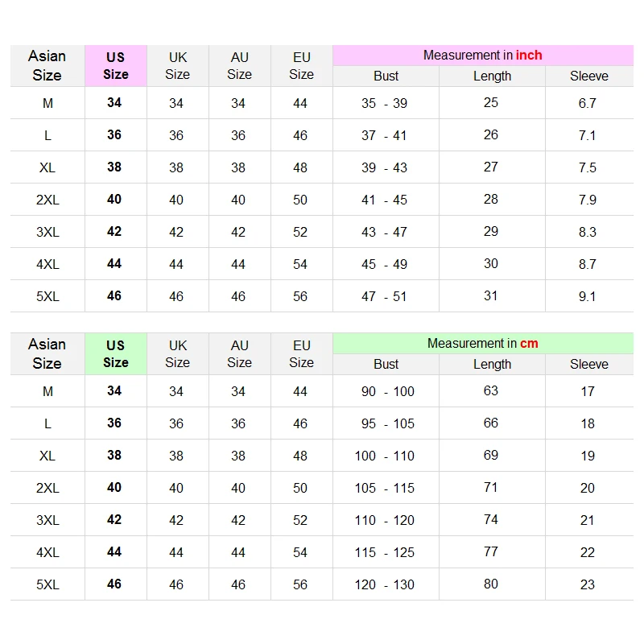Screen dimensions: 644x644
Task: Select bold US size 46 in top table
Action: [x=114, y=295]
